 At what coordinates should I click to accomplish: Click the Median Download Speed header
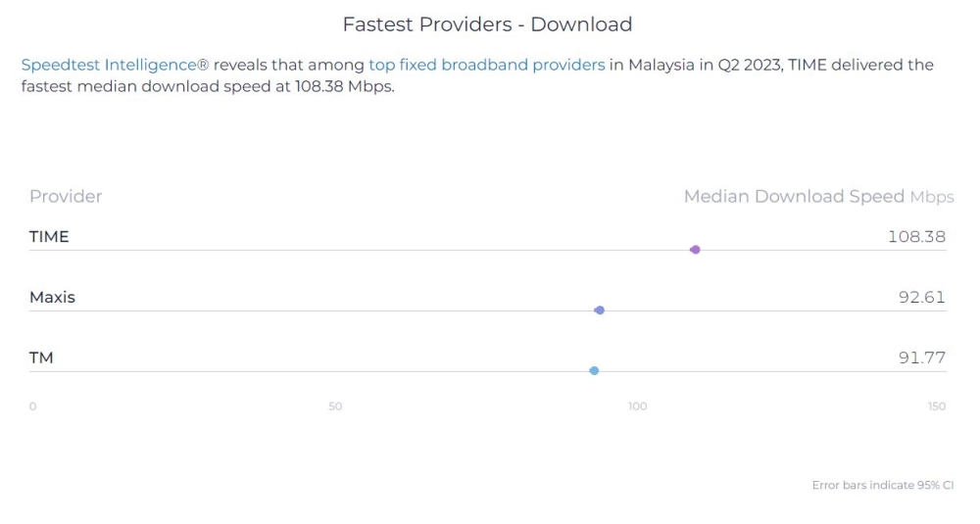(x=794, y=196)
